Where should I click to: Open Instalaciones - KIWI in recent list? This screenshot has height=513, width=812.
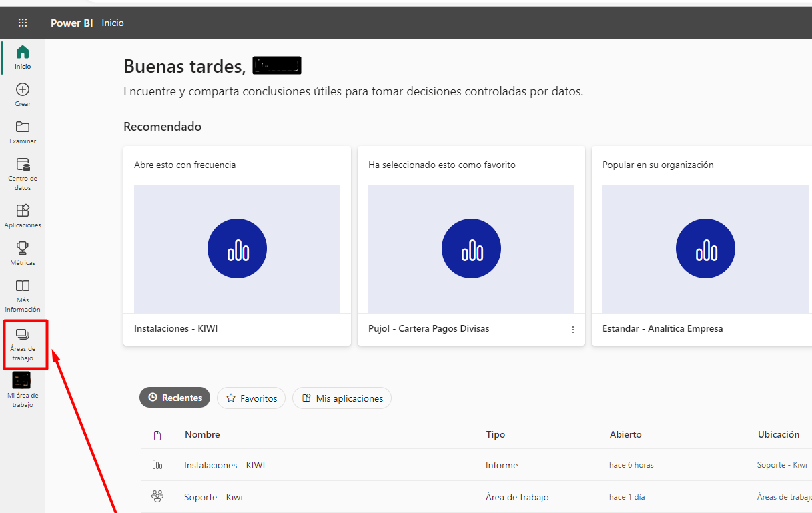pos(224,465)
